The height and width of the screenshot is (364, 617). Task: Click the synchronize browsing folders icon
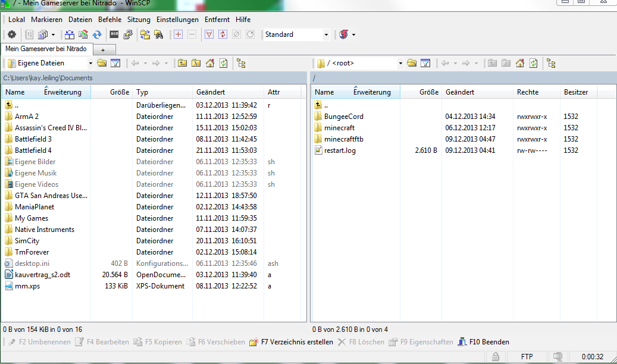tap(145, 34)
